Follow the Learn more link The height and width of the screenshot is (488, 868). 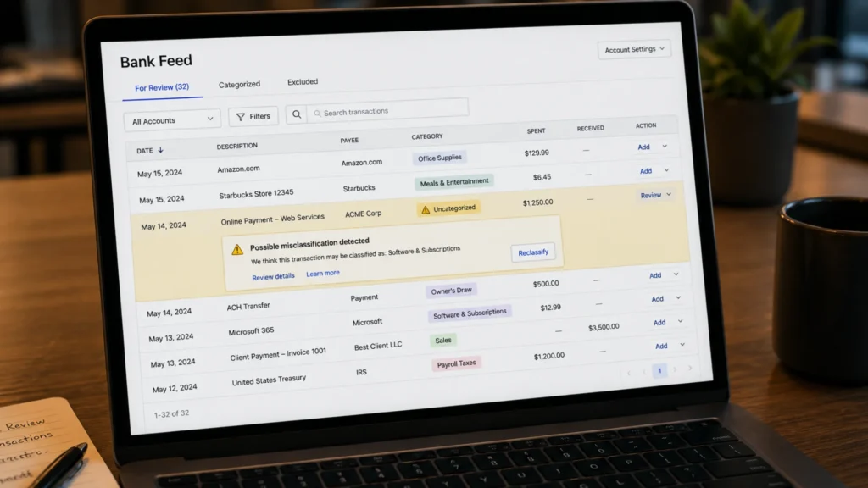pos(323,274)
